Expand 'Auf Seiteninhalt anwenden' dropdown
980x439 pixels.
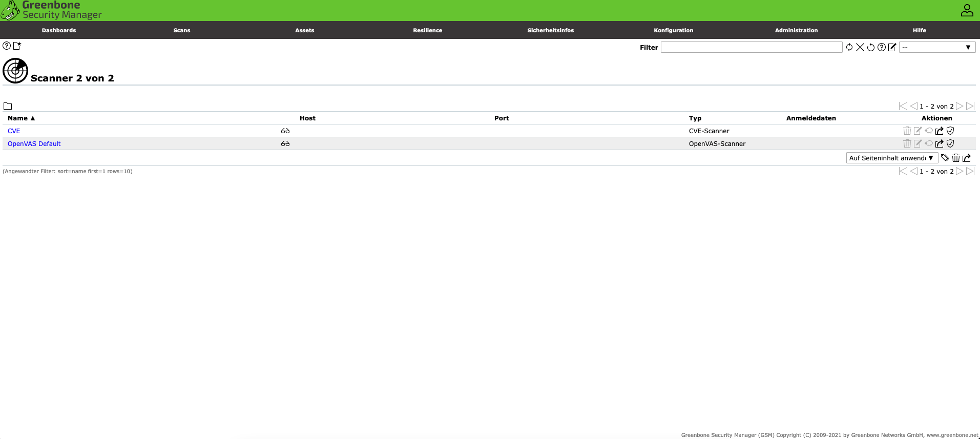click(x=891, y=158)
